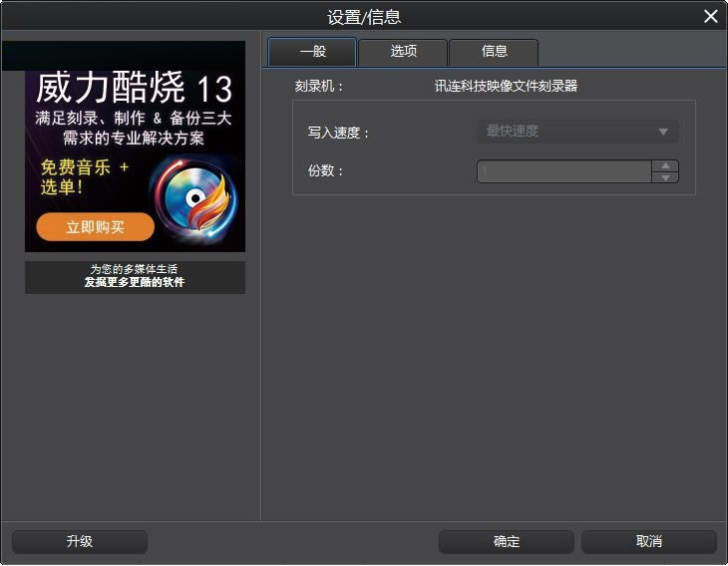Click the 升级 button

click(80, 541)
